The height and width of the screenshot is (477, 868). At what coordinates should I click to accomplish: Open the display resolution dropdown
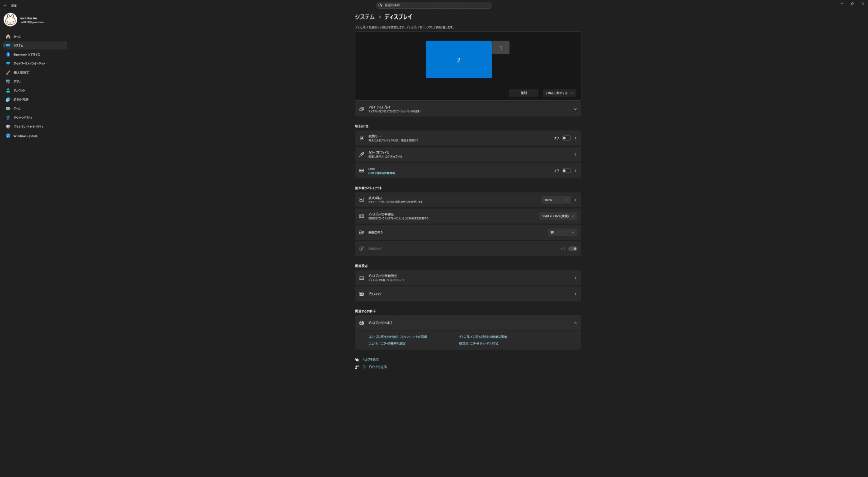click(558, 216)
